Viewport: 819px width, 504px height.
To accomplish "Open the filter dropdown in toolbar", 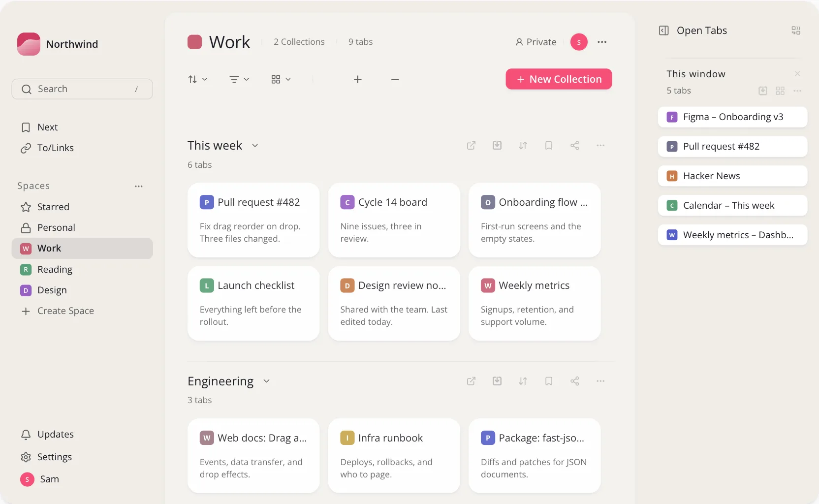I will click(240, 79).
